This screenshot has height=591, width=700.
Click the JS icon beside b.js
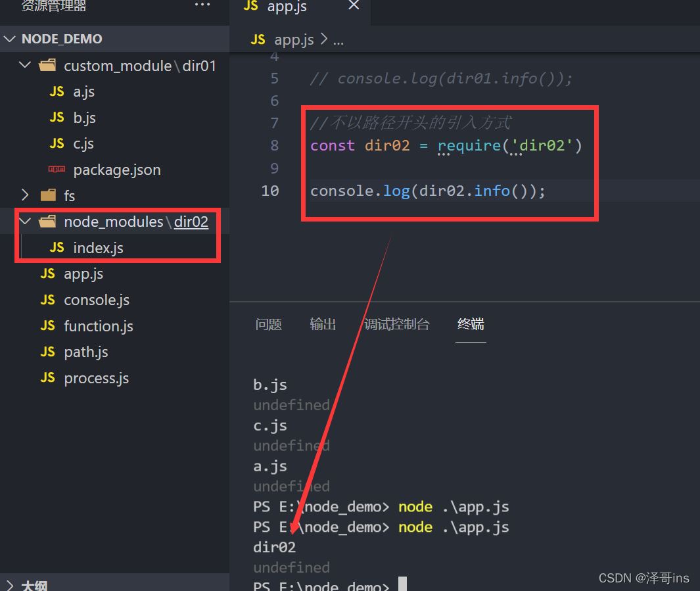(x=57, y=117)
